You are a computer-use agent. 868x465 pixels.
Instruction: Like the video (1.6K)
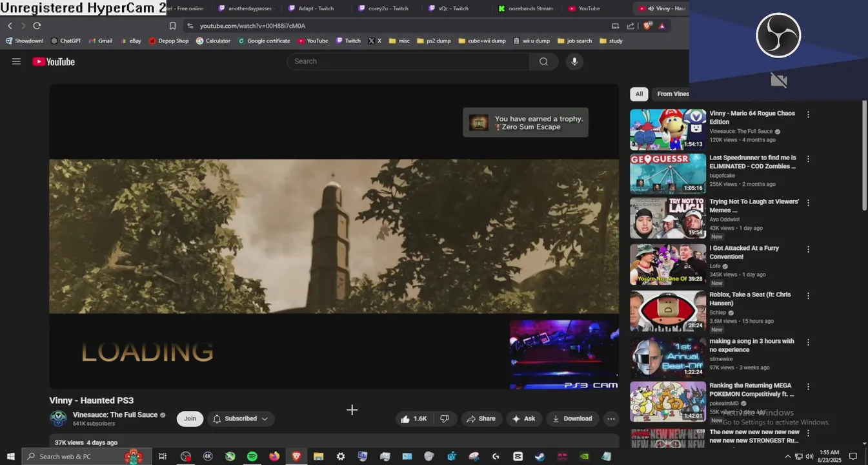414,418
